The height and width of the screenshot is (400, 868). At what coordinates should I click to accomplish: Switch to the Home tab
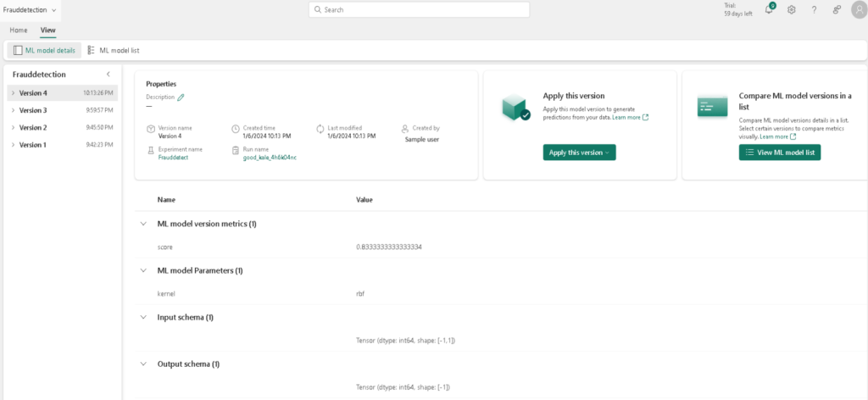point(19,31)
